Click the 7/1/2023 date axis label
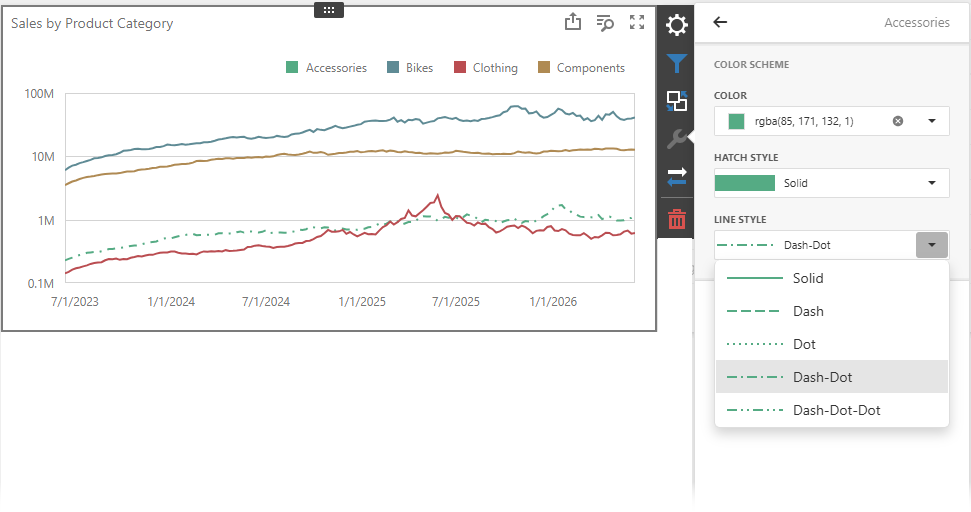The height and width of the screenshot is (512, 971). 75,302
